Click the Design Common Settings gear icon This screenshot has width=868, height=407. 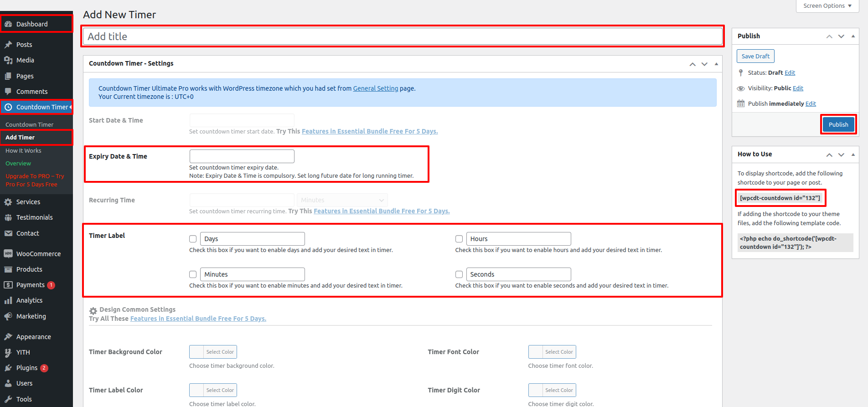pyautogui.click(x=93, y=311)
